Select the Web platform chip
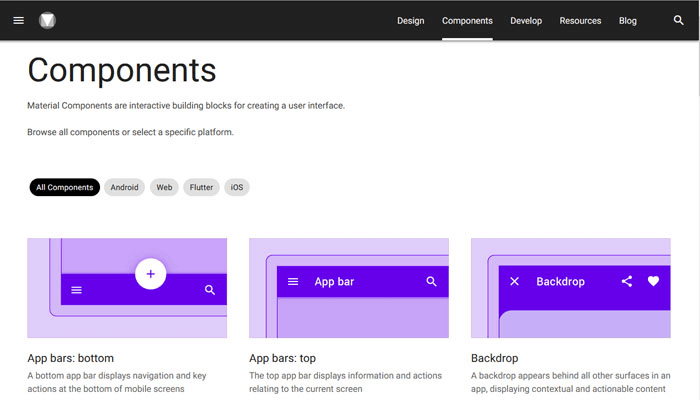This screenshot has height=400, width=700. tap(164, 188)
